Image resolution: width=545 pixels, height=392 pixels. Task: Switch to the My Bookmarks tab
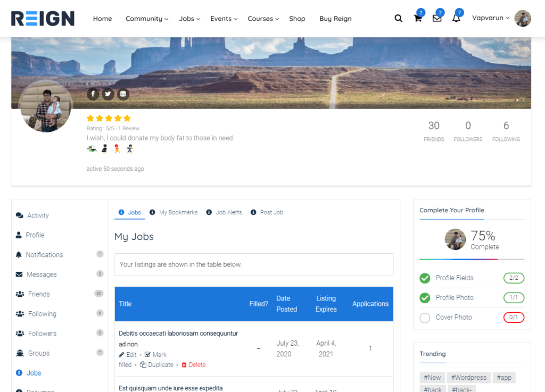pyautogui.click(x=174, y=212)
